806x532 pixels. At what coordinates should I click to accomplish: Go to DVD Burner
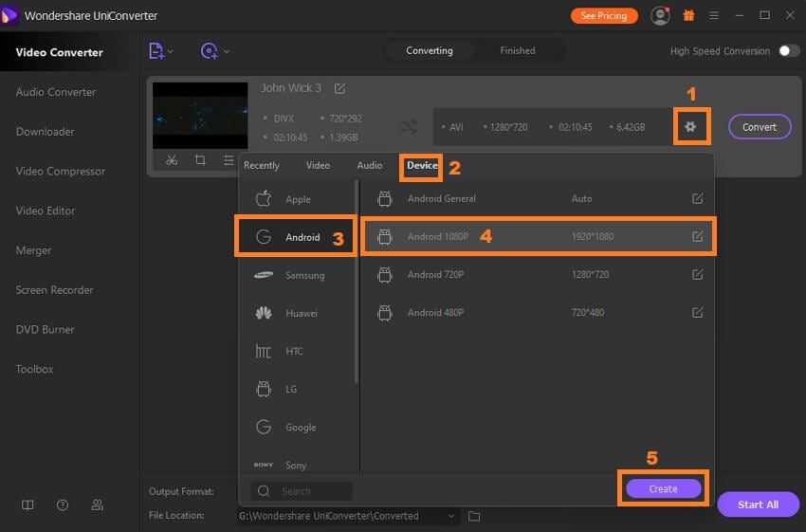(x=46, y=329)
